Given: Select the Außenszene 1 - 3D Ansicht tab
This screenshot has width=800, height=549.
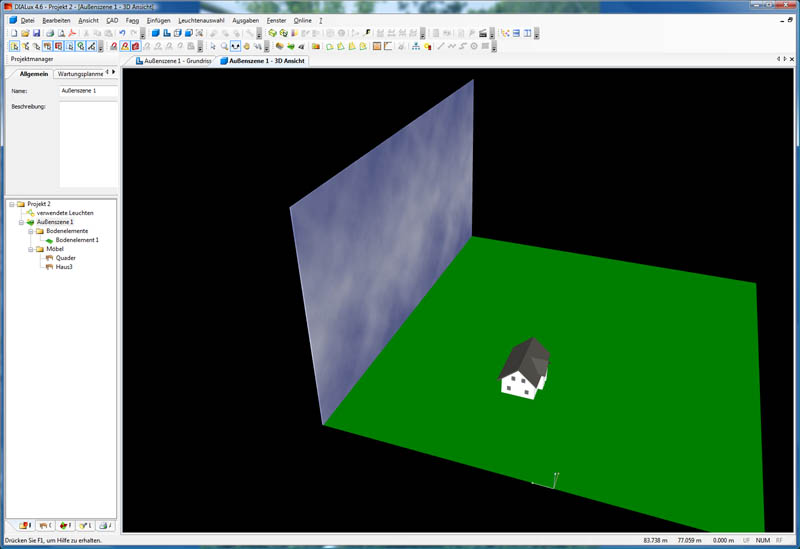Looking at the screenshot, I should (x=262, y=61).
